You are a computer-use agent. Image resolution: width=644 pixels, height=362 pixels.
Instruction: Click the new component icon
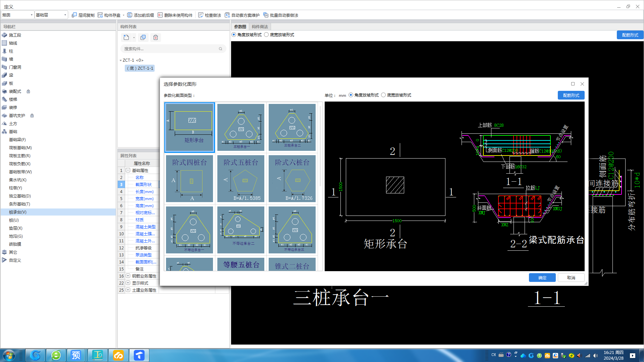(126, 38)
